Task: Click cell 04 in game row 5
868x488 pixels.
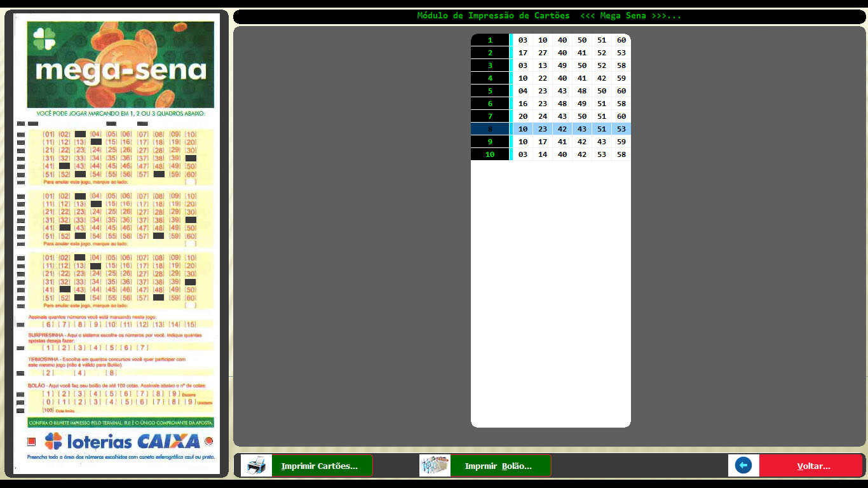Action: click(x=523, y=91)
